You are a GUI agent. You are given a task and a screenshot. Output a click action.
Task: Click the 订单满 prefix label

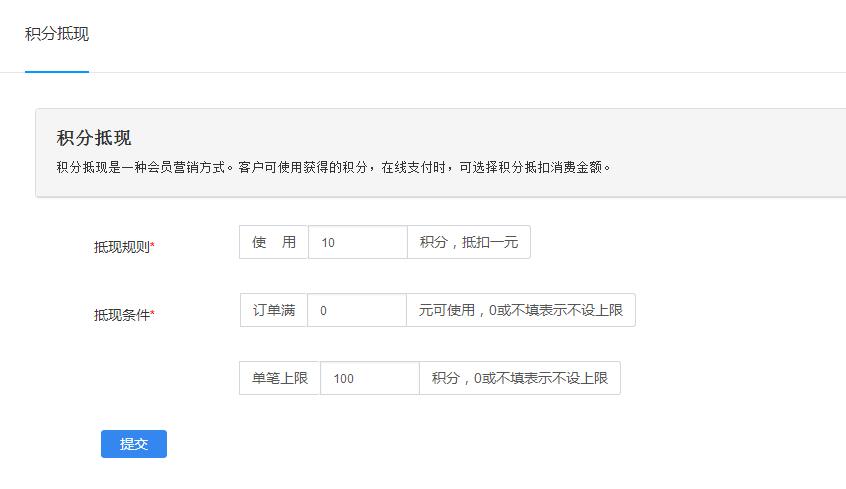pyautogui.click(x=274, y=310)
